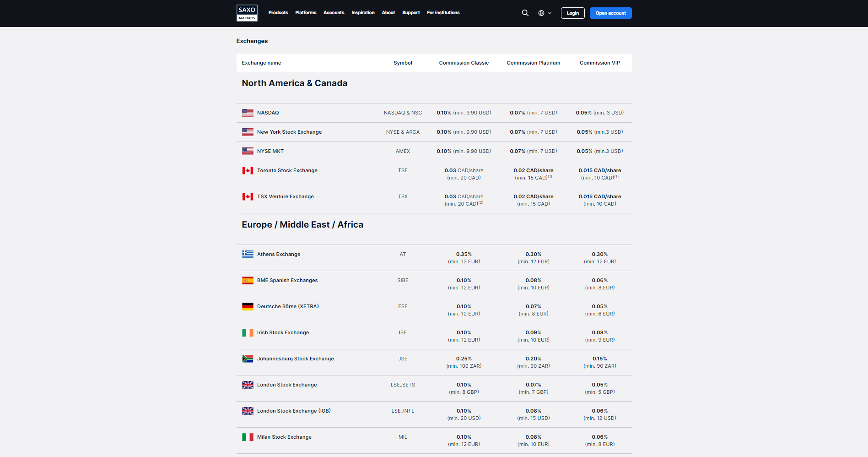Click the New York Stock Exchange name

pos(289,132)
